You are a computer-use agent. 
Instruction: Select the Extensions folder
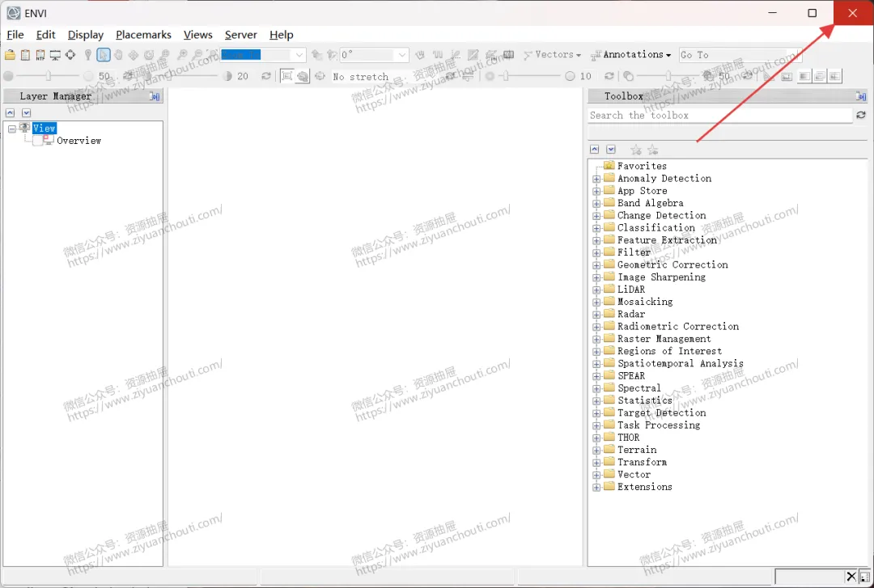[644, 487]
